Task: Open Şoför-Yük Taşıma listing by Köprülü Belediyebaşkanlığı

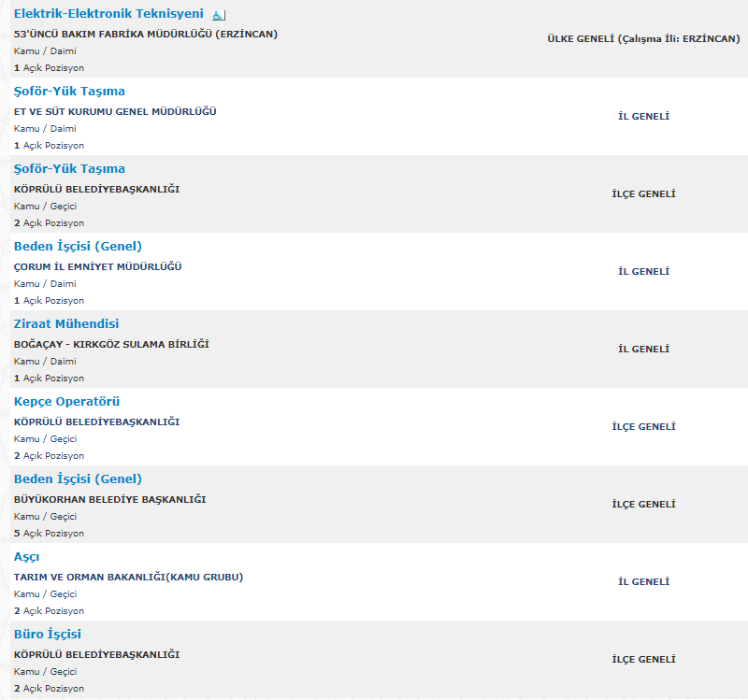Action: click(69, 169)
